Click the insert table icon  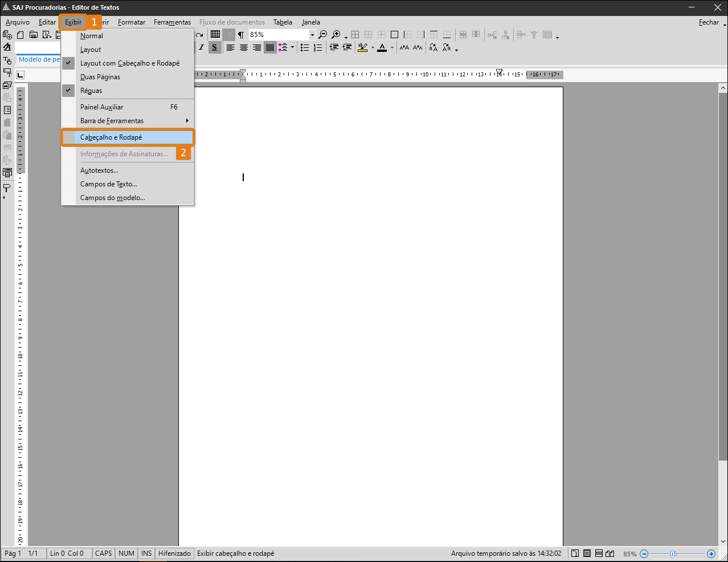(x=215, y=35)
